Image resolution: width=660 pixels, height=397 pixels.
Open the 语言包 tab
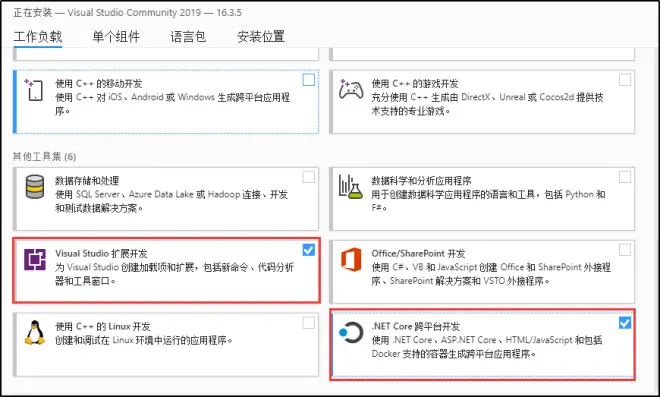click(188, 37)
